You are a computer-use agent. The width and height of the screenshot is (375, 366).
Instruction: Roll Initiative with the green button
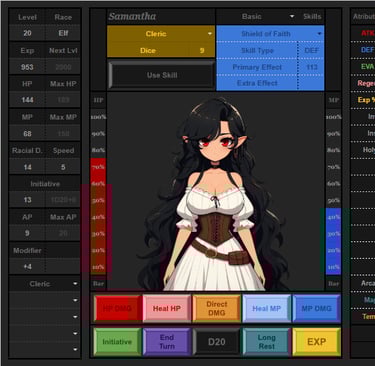[x=117, y=342]
